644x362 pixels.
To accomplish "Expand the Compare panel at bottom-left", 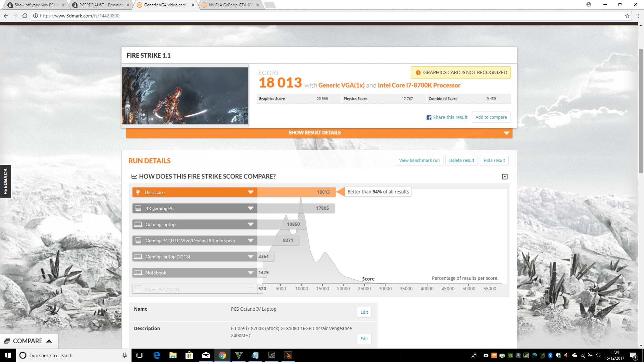I will pyautogui.click(x=29, y=341).
